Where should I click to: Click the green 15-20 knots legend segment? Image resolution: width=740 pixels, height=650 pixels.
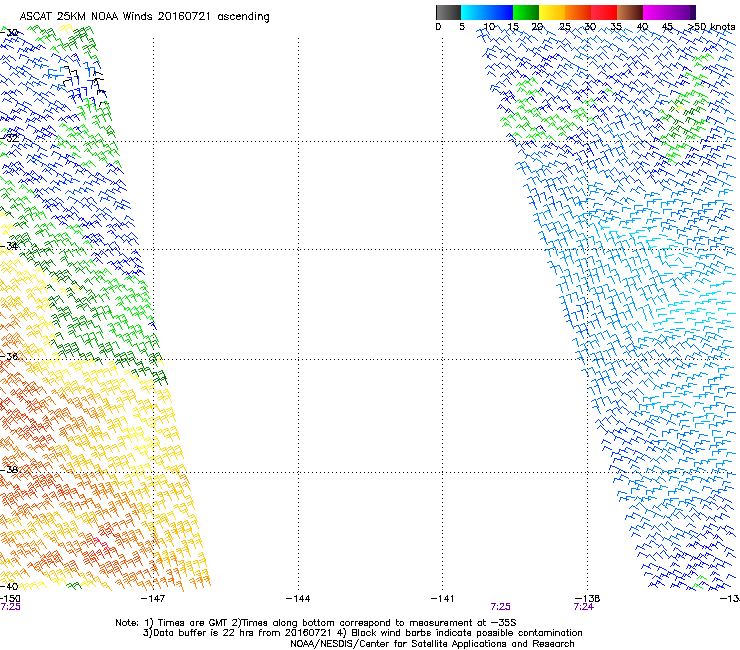526,12
